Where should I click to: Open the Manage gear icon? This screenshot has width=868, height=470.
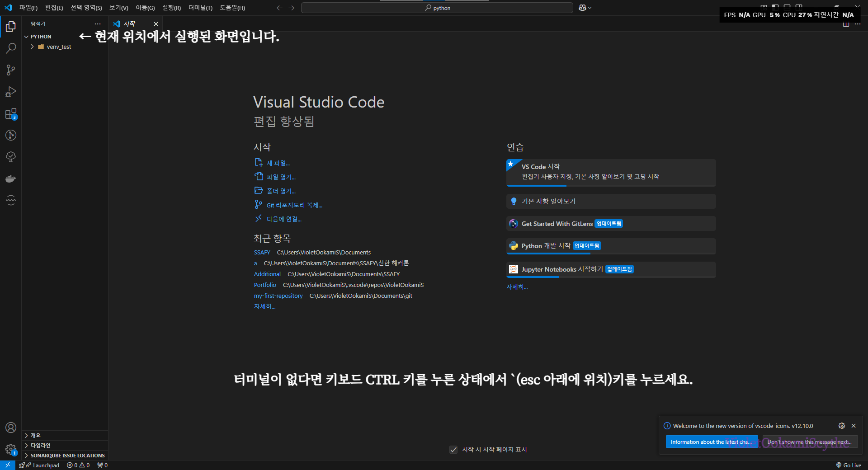(x=11, y=449)
